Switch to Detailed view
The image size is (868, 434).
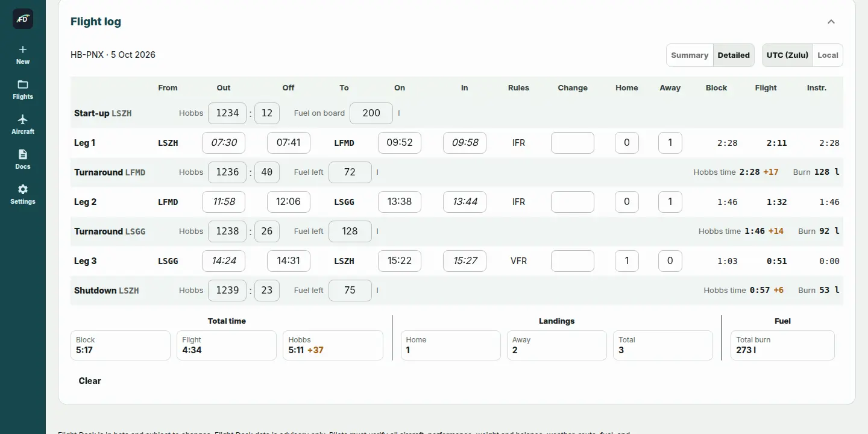coord(734,55)
